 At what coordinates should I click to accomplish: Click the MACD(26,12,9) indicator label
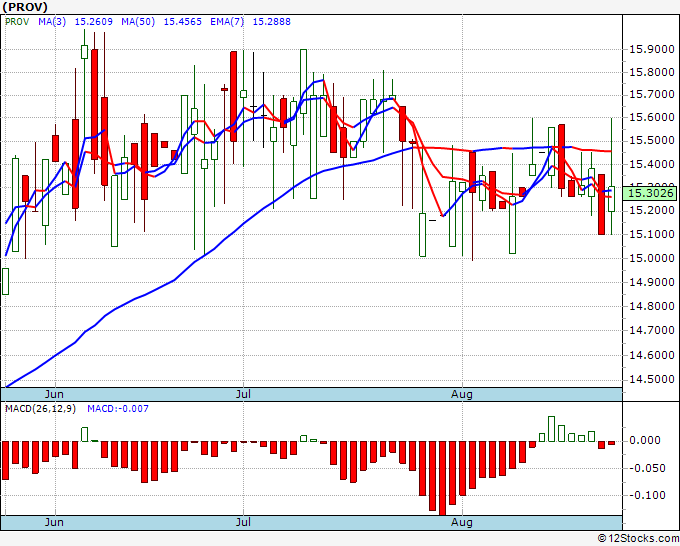click(x=40, y=409)
